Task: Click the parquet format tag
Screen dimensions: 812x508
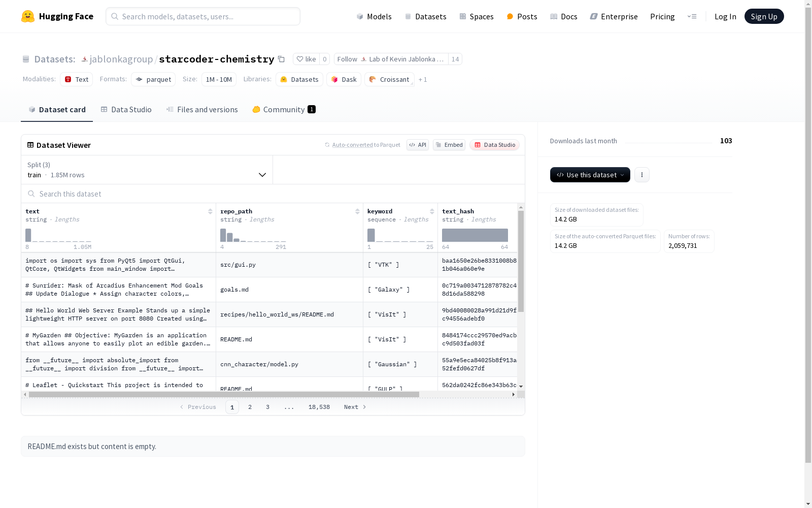Action: (x=153, y=79)
